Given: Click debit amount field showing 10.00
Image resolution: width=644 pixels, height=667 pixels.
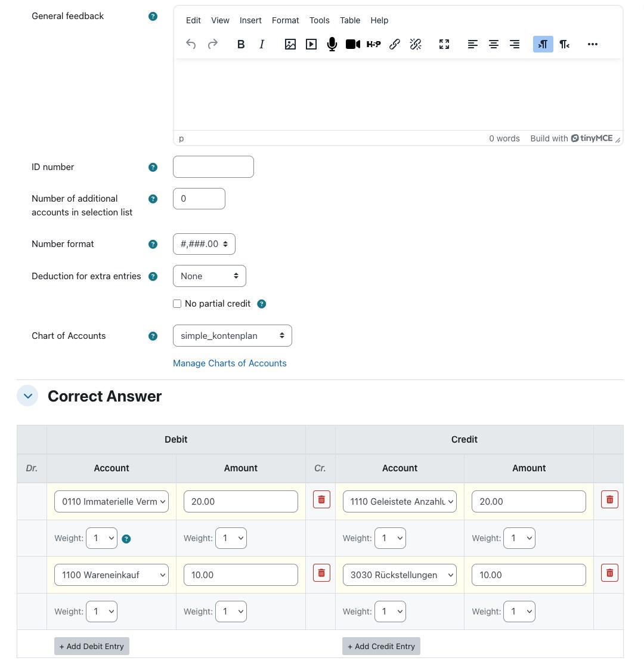Looking at the screenshot, I should [x=240, y=575].
